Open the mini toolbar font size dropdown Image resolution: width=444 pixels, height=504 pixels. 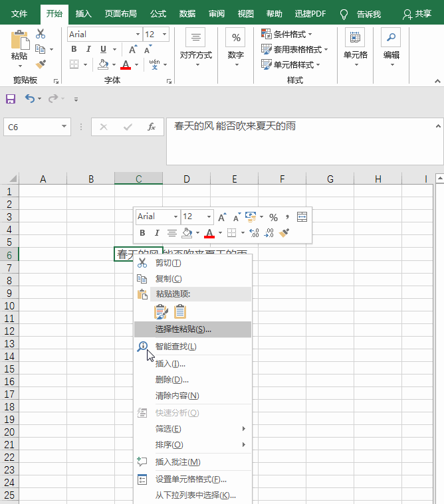209,217
